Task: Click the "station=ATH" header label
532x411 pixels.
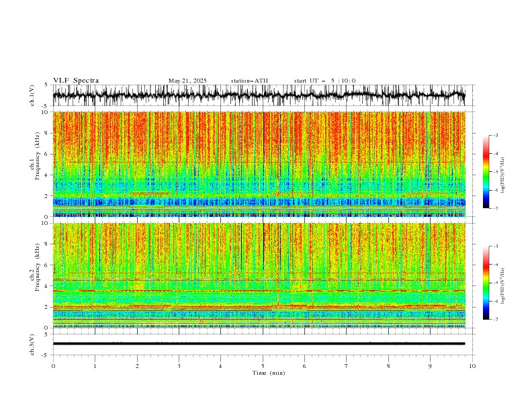Action: pyautogui.click(x=249, y=81)
